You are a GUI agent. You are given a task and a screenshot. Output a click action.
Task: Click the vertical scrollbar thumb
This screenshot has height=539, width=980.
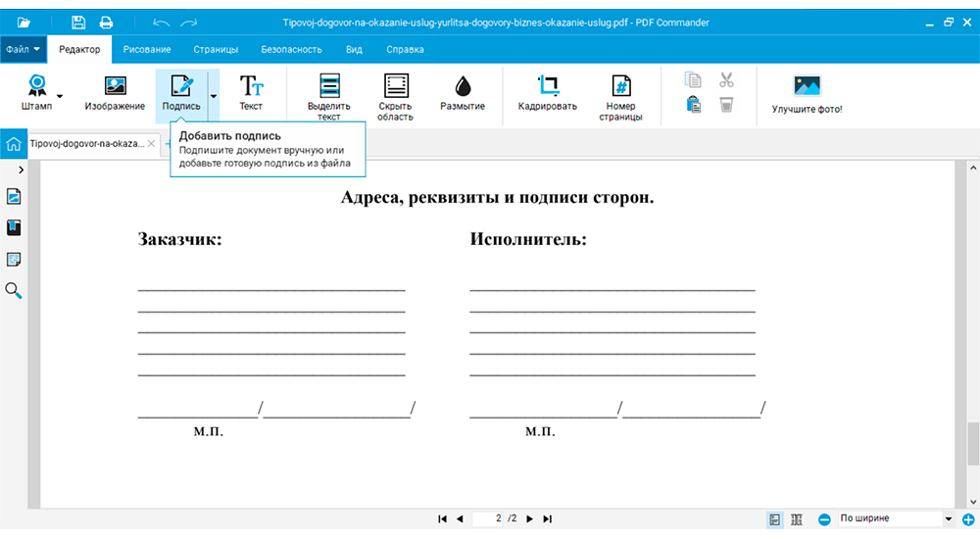coord(973,444)
